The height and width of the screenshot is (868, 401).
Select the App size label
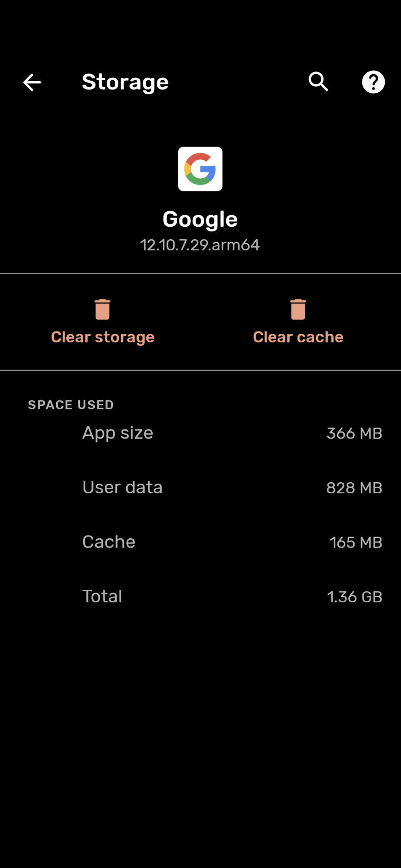[x=117, y=433]
